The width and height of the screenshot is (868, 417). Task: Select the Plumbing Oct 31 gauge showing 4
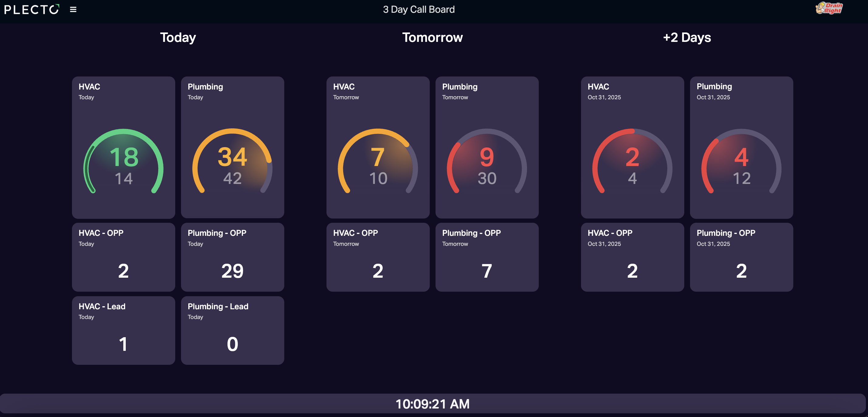[x=741, y=147]
